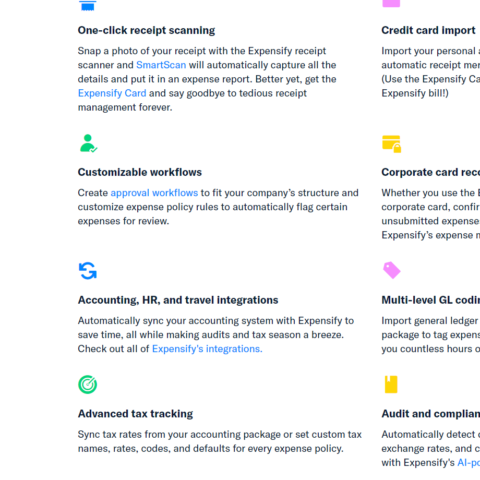
Task: Click the Advanced tax tracking heading
Action: coord(135,414)
